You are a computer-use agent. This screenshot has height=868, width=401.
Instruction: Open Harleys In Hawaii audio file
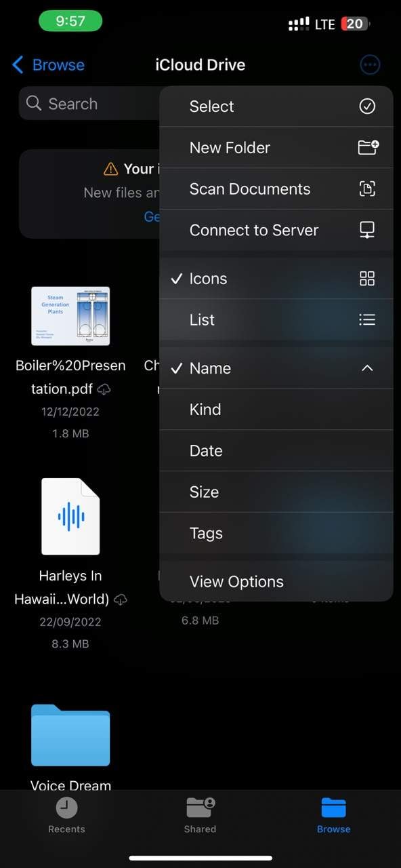click(70, 517)
